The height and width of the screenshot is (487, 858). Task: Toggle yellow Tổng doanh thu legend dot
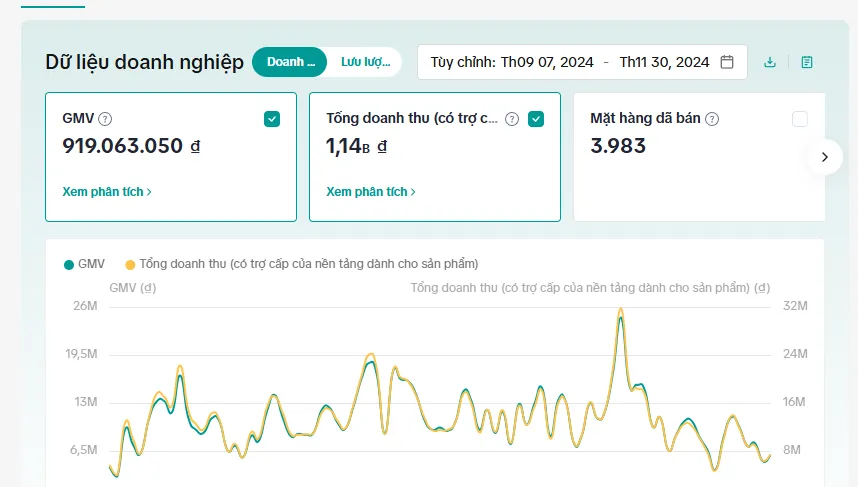[x=130, y=265]
